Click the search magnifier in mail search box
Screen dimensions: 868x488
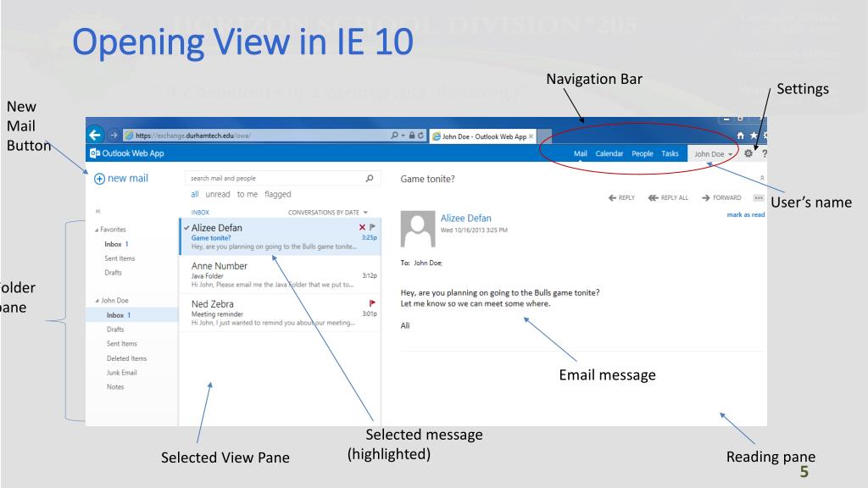(x=370, y=178)
